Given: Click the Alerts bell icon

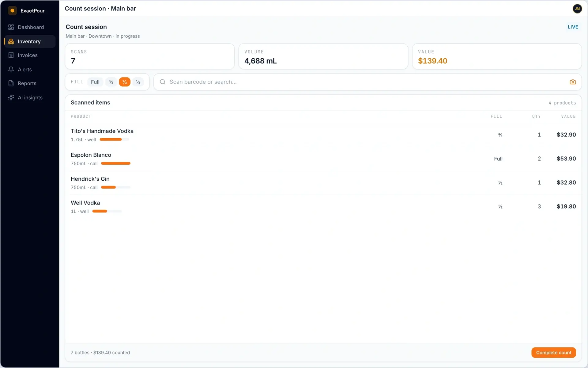Looking at the screenshot, I should coord(11,70).
